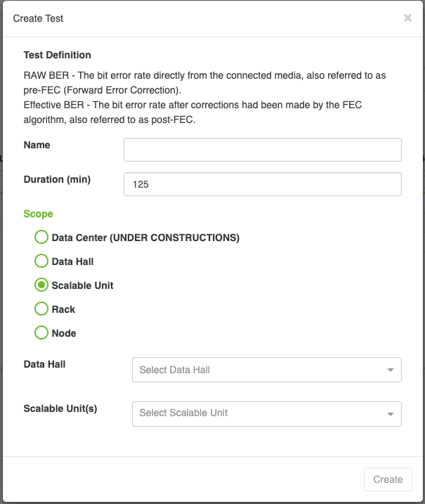Select the Data Center scope radio button
This screenshot has width=425, height=504.
coord(41,237)
